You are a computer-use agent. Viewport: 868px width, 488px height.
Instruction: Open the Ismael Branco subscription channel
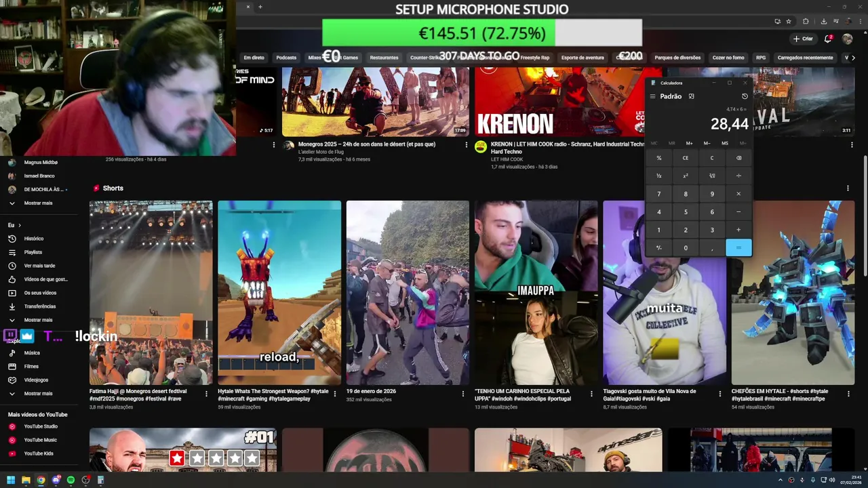click(39, 176)
